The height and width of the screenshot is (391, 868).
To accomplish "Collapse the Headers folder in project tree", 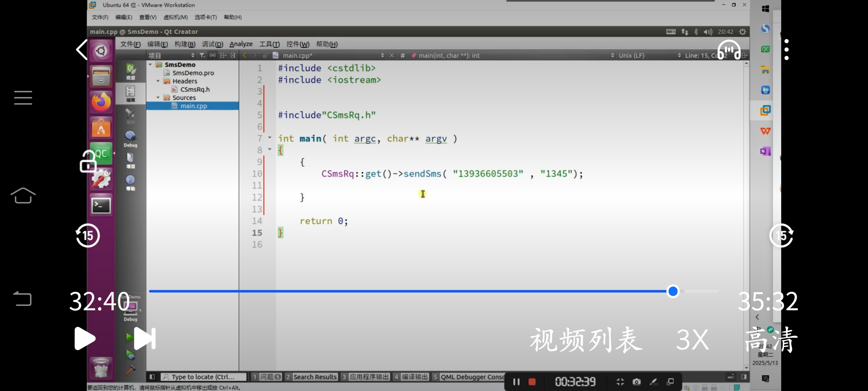I will (x=158, y=81).
